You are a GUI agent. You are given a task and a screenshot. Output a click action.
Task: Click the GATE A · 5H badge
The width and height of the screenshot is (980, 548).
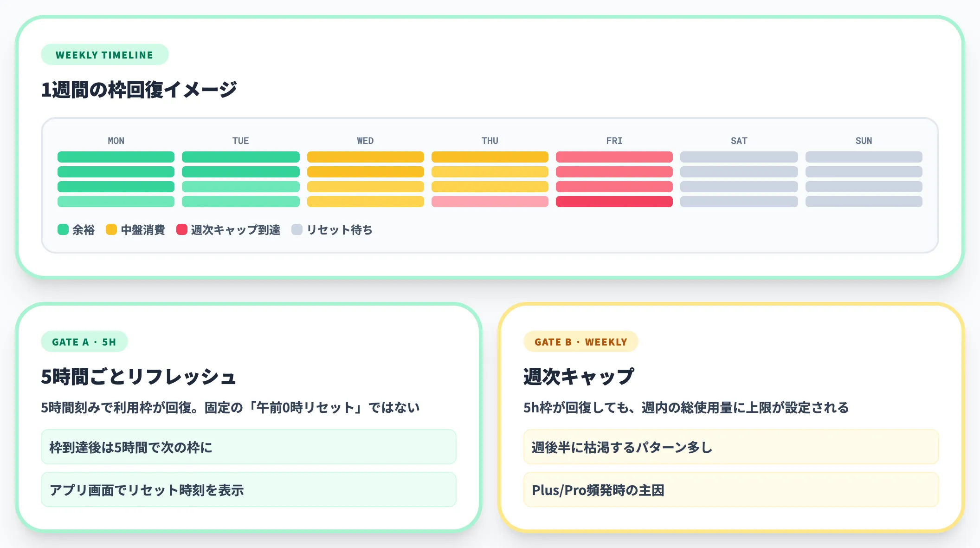[x=84, y=342]
